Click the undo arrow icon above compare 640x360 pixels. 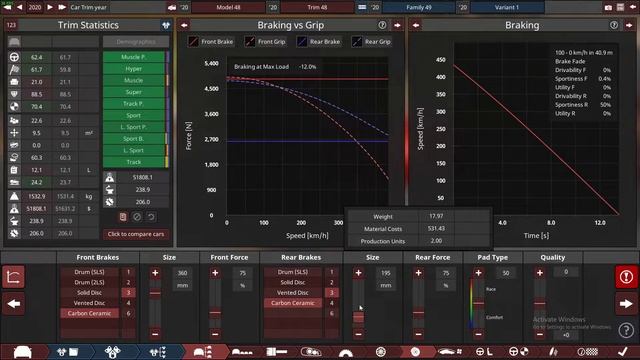(x=151, y=217)
